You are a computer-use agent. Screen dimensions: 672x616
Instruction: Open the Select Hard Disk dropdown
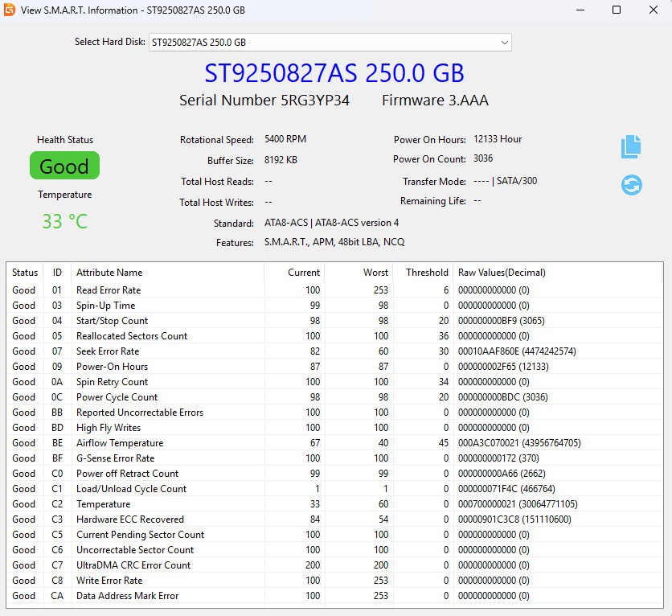(x=330, y=42)
